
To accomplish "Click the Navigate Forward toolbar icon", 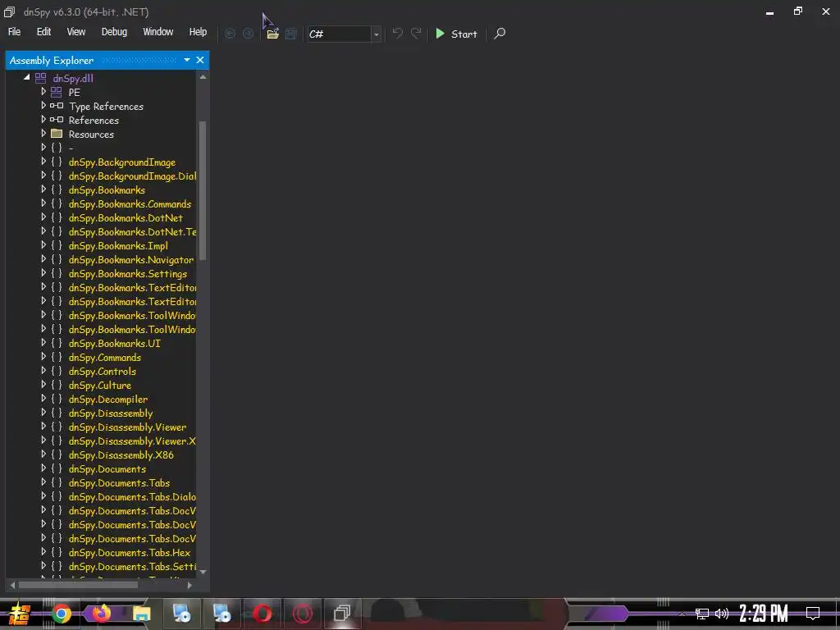I will tap(248, 34).
